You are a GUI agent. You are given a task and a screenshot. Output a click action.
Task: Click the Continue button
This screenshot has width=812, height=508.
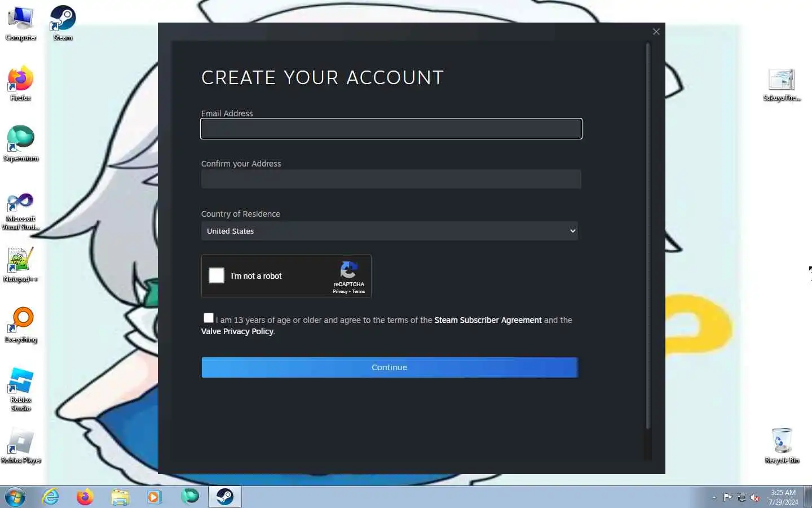(x=390, y=367)
